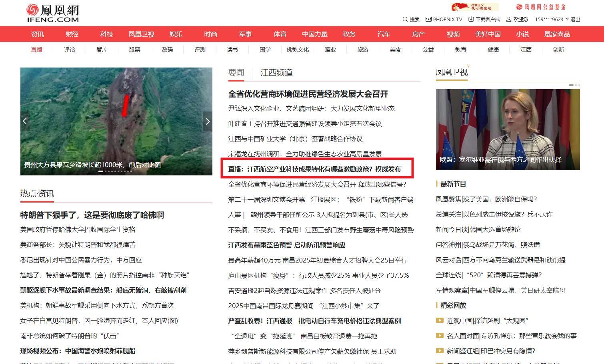Go to next slide in carousel
This screenshot has height=364, width=604.
point(208,121)
